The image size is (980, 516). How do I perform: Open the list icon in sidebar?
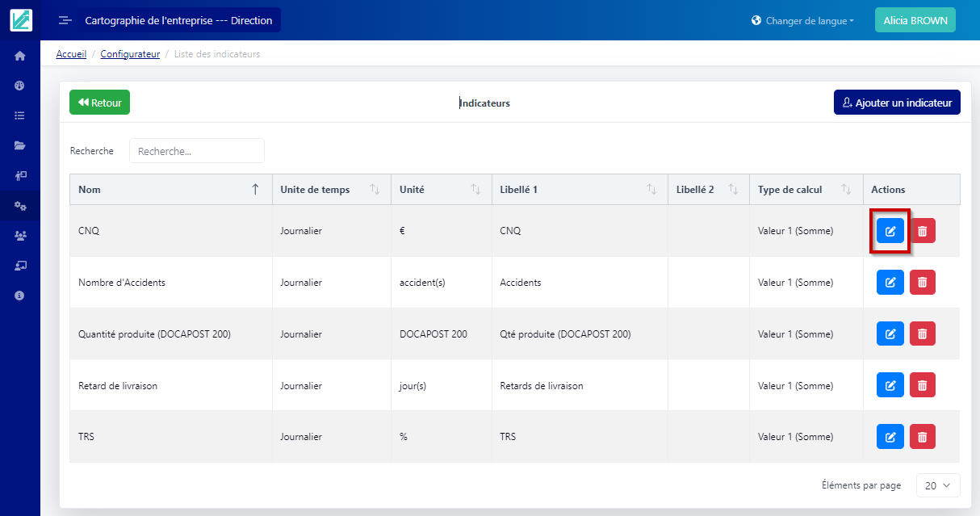click(20, 115)
